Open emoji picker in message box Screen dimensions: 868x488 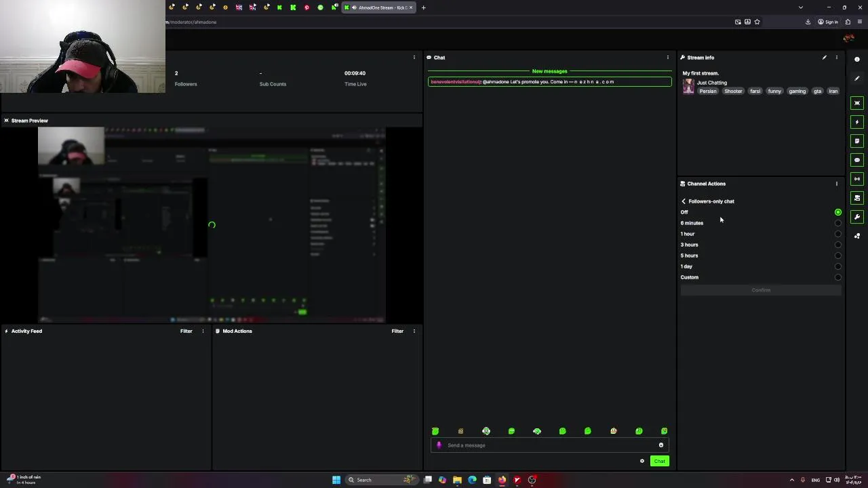[x=661, y=445]
